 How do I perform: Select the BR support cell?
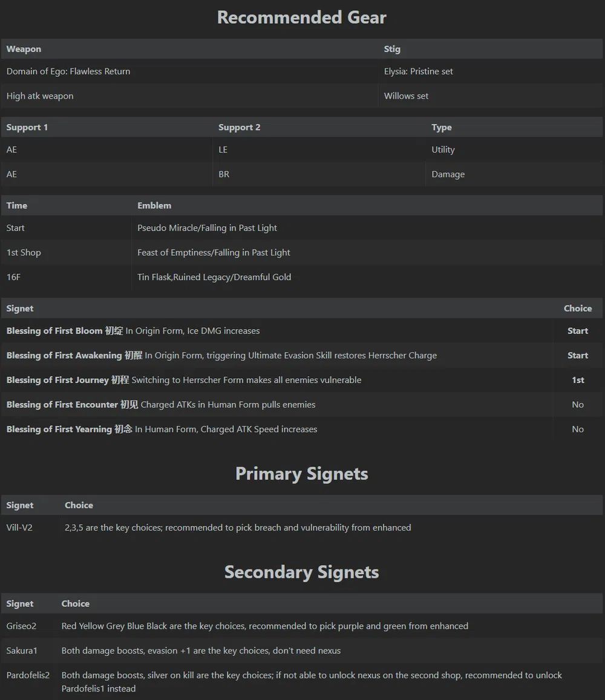[224, 174]
